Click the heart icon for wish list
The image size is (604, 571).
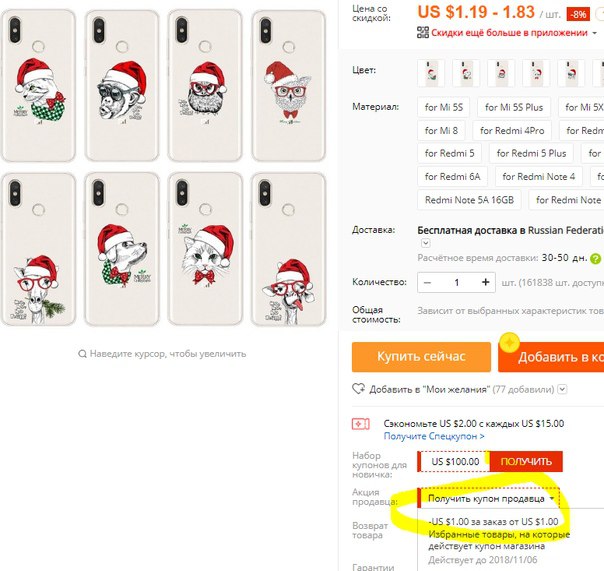(358, 389)
